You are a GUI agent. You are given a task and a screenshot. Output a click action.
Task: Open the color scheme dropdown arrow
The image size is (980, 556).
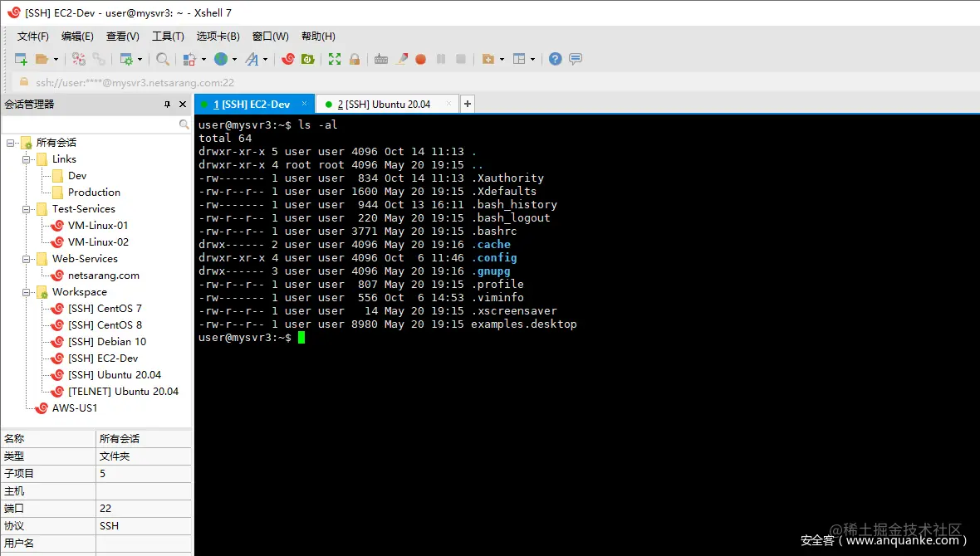tap(203, 60)
